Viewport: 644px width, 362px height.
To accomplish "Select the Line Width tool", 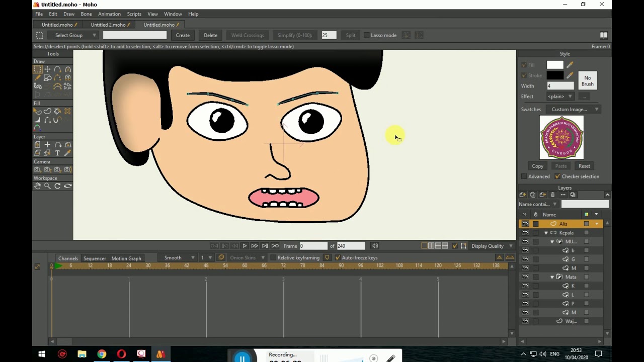I will 37,120.
